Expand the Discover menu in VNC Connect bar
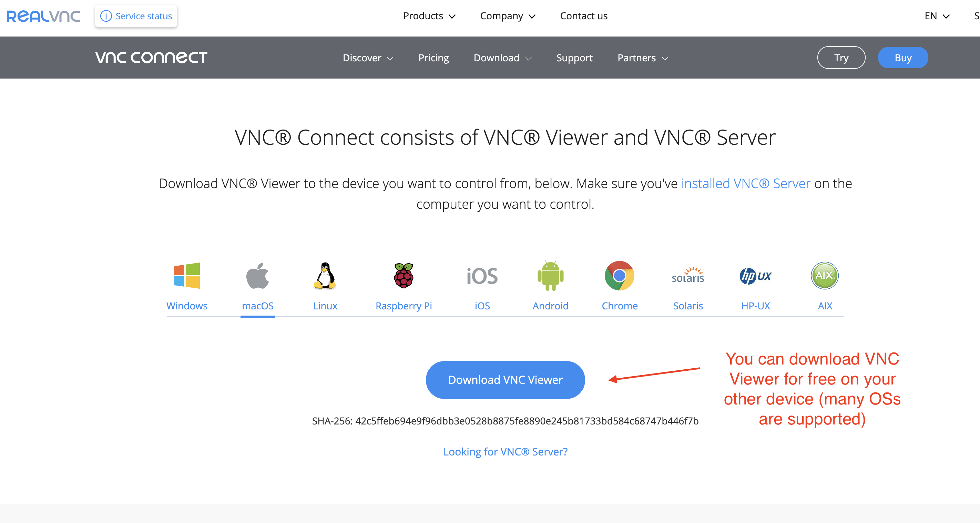The height and width of the screenshot is (523, 980). tap(368, 58)
